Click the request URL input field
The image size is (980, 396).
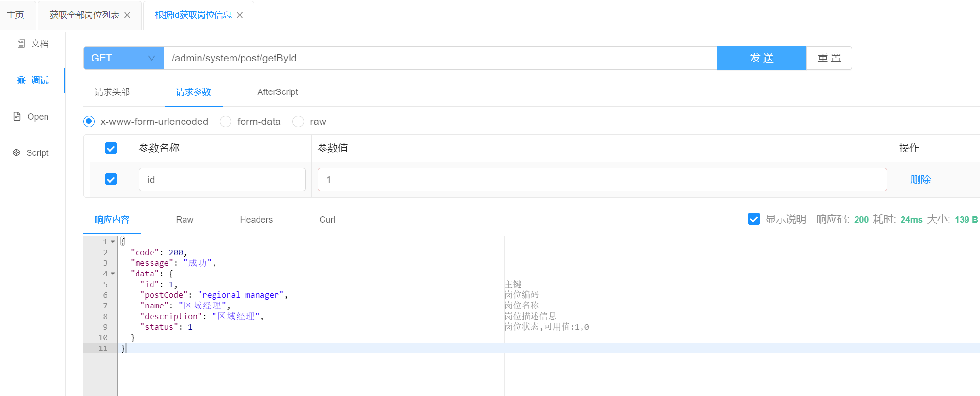pos(440,58)
